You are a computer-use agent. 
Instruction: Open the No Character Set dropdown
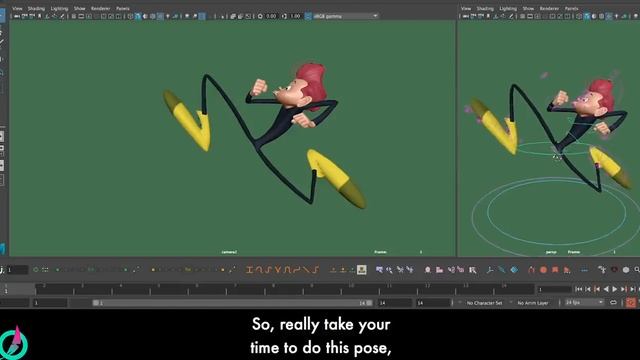coord(484,303)
